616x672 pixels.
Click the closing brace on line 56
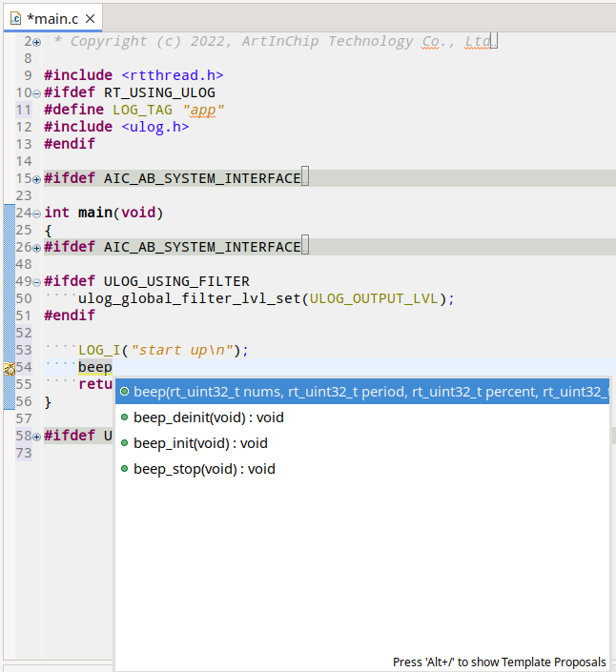pyautogui.click(x=48, y=402)
